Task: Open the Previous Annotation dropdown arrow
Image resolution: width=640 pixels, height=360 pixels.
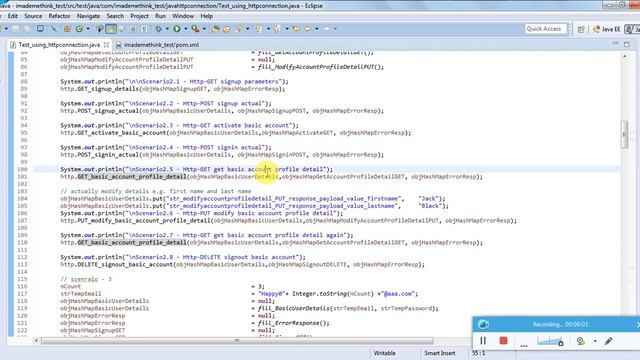Action: pyautogui.click(x=287, y=29)
